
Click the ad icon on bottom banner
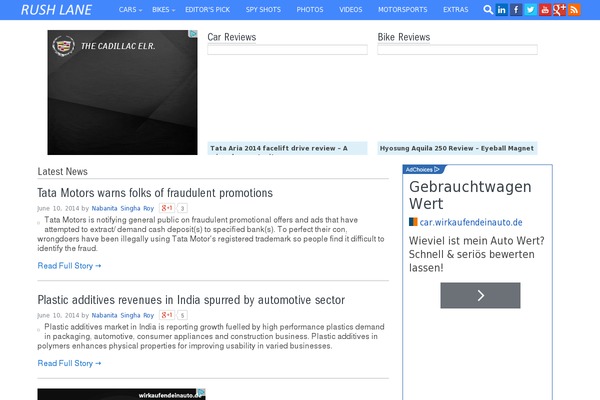tap(201, 392)
